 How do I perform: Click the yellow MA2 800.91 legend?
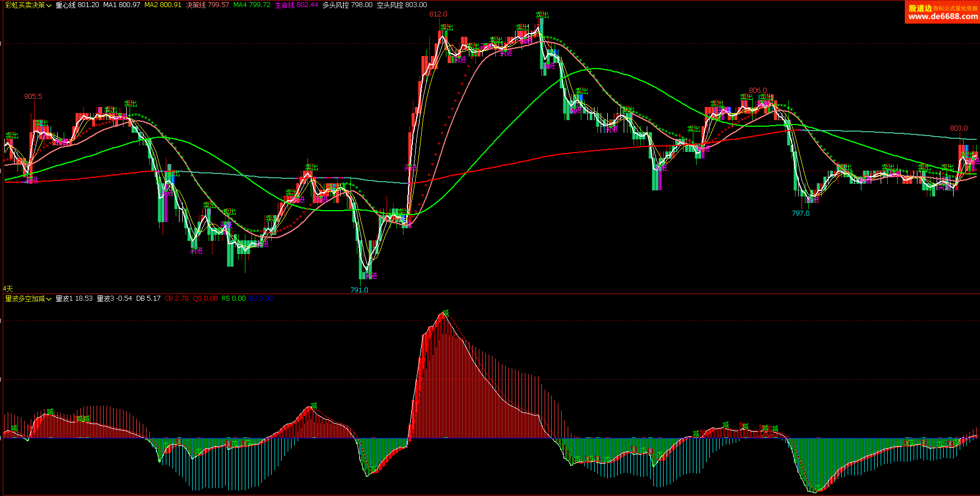click(163, 5)
